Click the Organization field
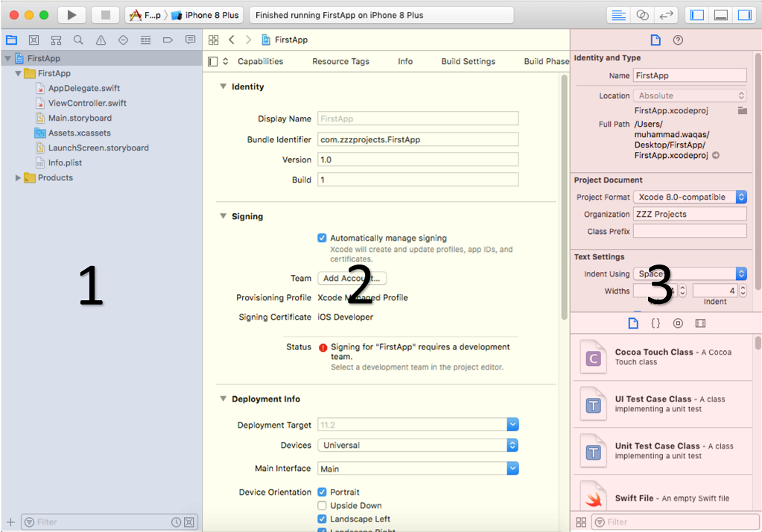The height and width of the screenshot is (532, 762). coord(690,215)
